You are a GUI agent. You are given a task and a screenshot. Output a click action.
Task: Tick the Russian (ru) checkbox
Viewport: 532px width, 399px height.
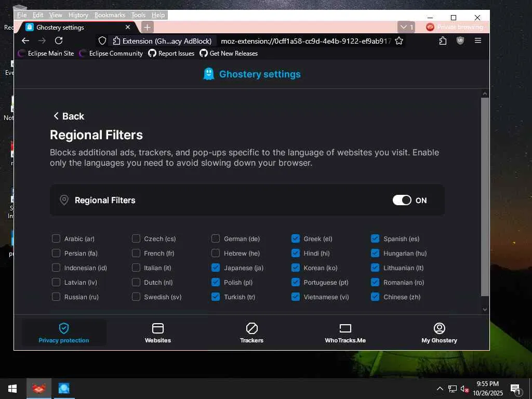point(56,297)
